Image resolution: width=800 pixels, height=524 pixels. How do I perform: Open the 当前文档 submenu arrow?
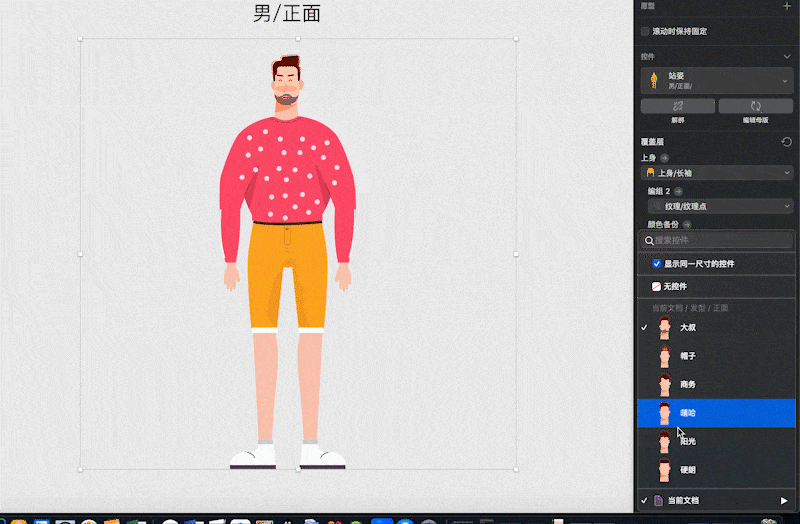[x=784, y=501]
